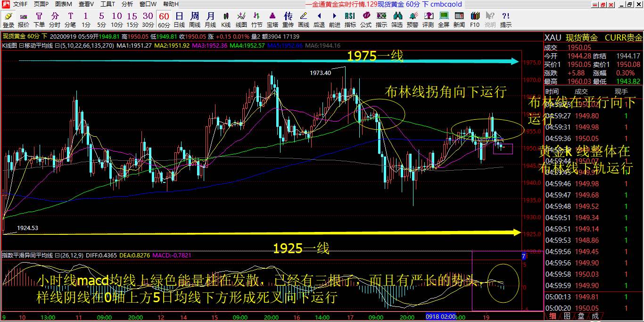This screenshot has width=644, height=322.
Task: Switch to 日线 daily chart
Action: click(x=179, y=20)
